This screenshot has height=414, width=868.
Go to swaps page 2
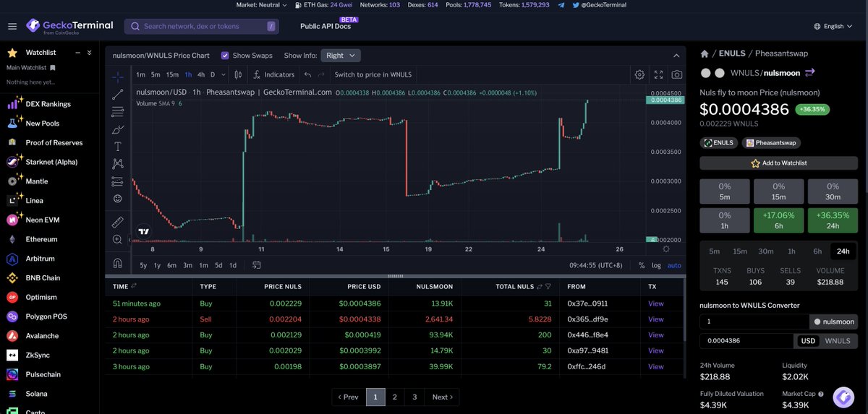394,397
